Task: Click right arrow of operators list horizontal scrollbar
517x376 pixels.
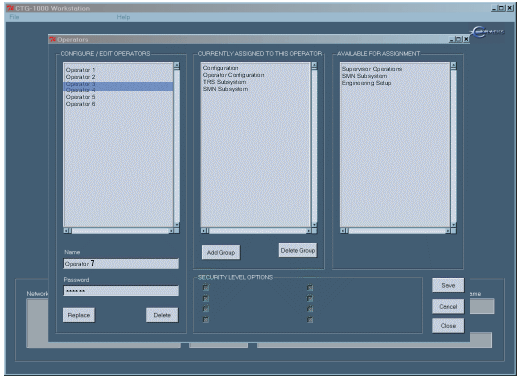Action: point(171,230)
